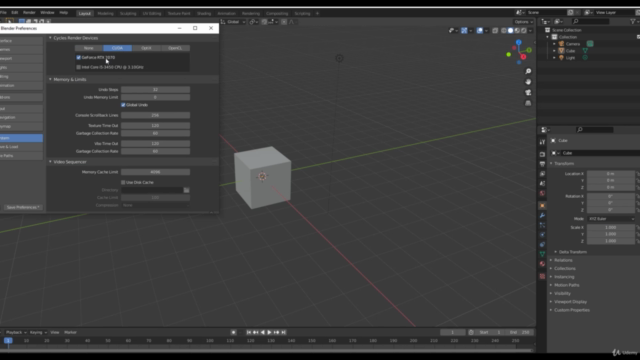640x360 pixels.
Task: Select the OpenCL compute device option
Action: click(175, 48)
